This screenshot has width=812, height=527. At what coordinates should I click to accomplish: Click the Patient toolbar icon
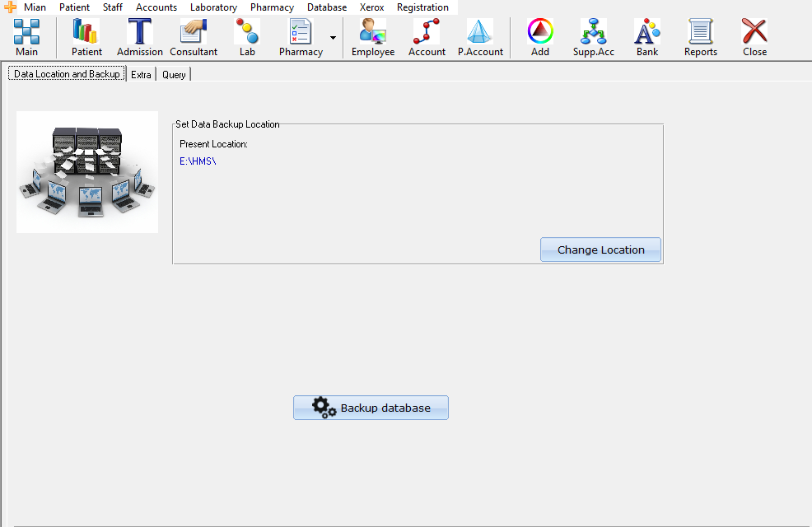(x=86, y=37)
